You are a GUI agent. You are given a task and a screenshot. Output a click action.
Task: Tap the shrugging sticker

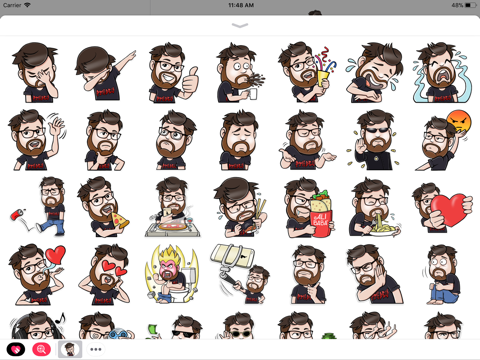[x=307, y=140]
